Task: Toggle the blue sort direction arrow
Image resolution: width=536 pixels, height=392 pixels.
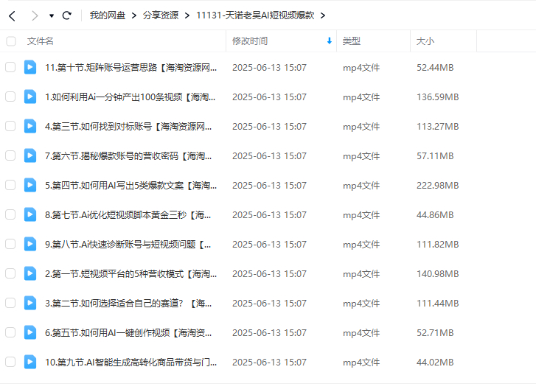Action: pyautogui.click(x=329, y=41)
